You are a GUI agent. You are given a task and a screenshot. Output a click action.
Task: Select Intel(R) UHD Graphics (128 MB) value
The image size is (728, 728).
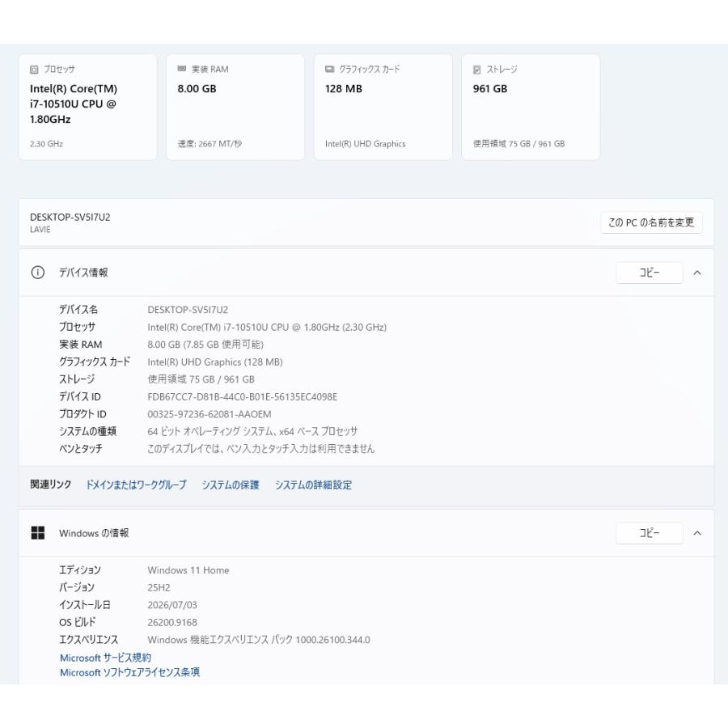215,362
